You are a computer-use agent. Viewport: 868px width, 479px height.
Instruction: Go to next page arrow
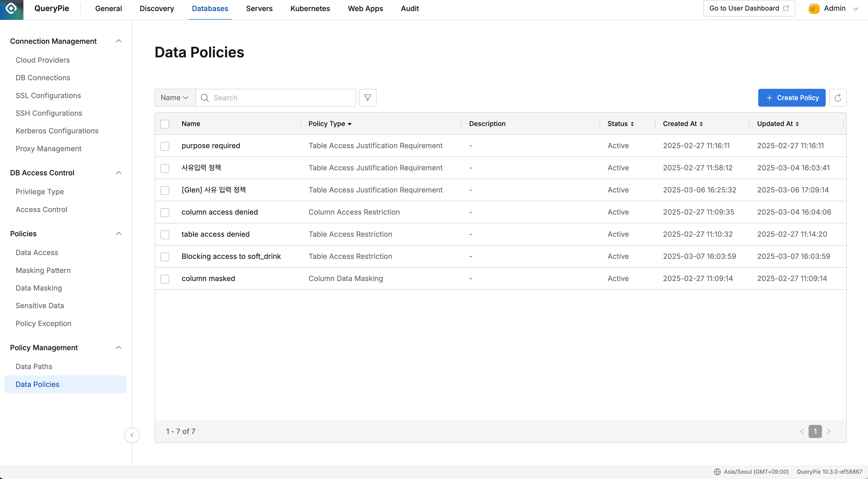click(x=828, y=431)
